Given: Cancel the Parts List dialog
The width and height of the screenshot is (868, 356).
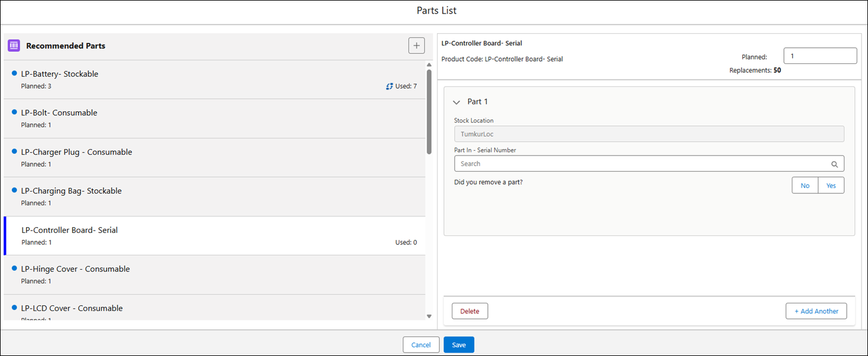Looking at the screenshot, I should click(421, 345).
